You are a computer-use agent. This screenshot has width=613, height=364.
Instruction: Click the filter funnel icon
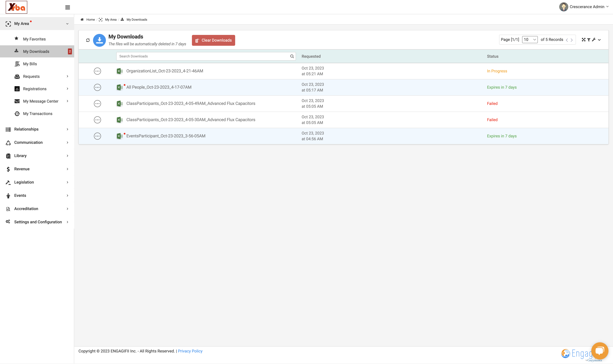[589, 40]
